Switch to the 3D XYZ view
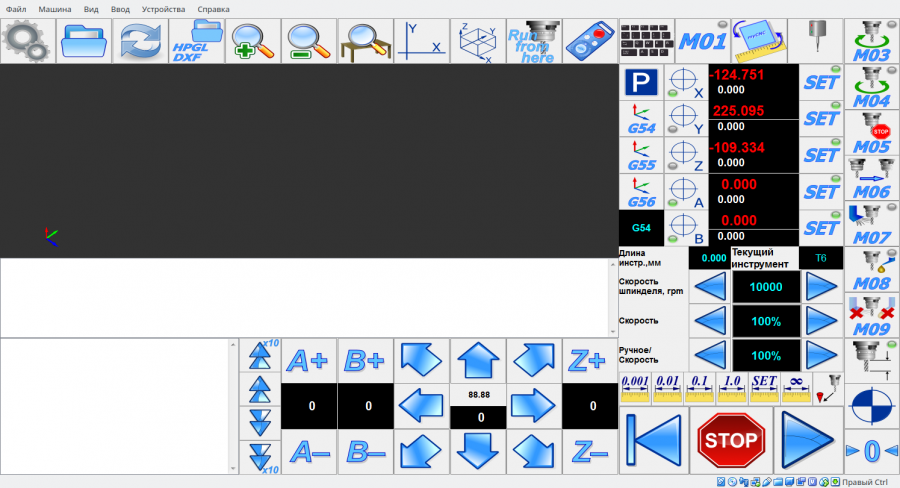900x488 pixels. click(477, 41)
